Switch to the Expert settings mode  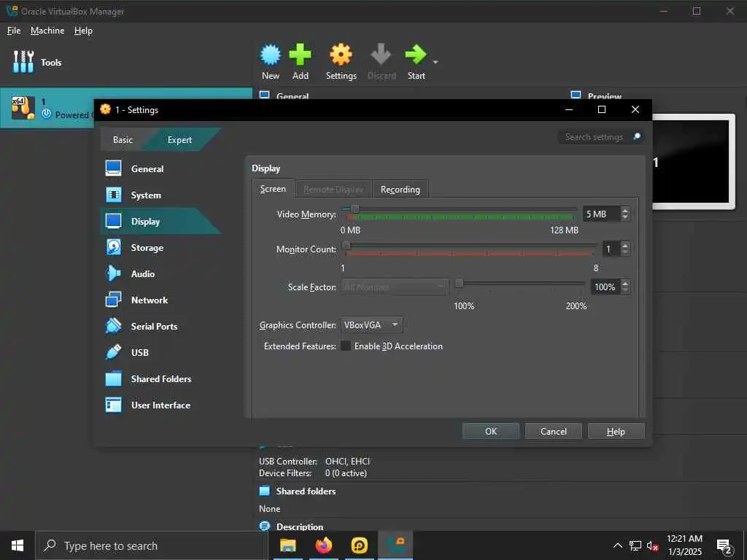click(x=179, y=139)
